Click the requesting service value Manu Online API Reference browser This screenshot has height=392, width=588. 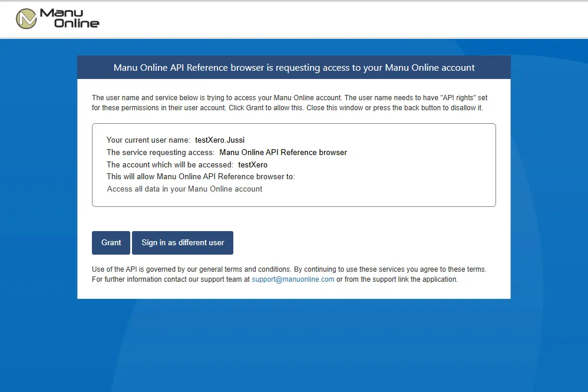(283, 153)
